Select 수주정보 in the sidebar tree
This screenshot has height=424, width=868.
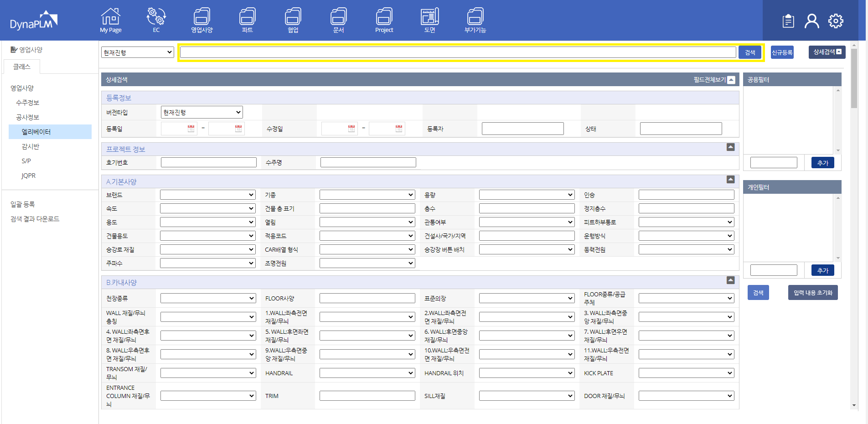[x=27, y=103]
